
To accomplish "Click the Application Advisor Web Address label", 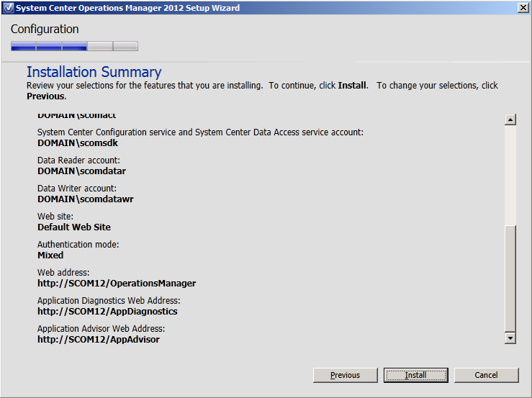I will [101, 328].
